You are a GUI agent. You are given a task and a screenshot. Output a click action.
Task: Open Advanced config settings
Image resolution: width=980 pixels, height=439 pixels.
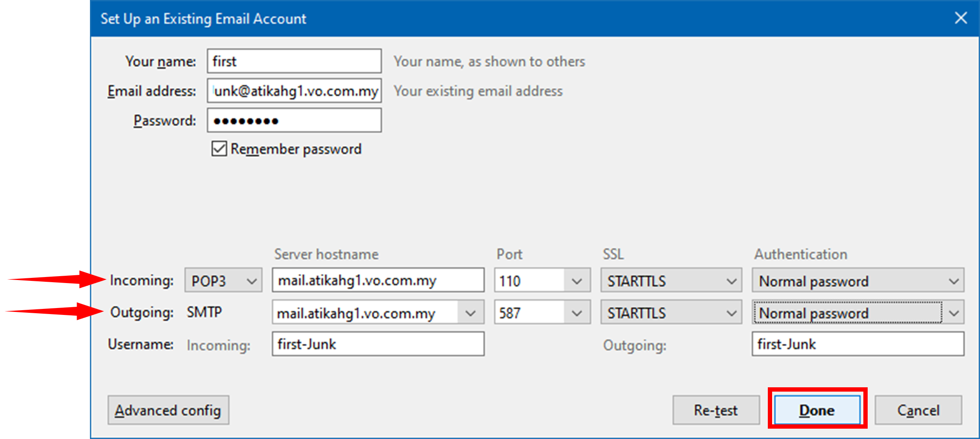click(168, 410)
